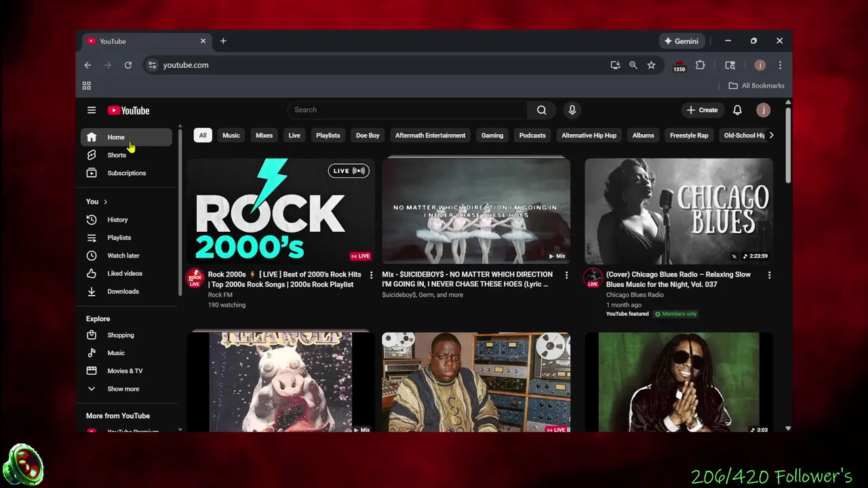Open the hamburger guide menu
This screenshot has width=868, height=488.
click(x=92, y=110)
